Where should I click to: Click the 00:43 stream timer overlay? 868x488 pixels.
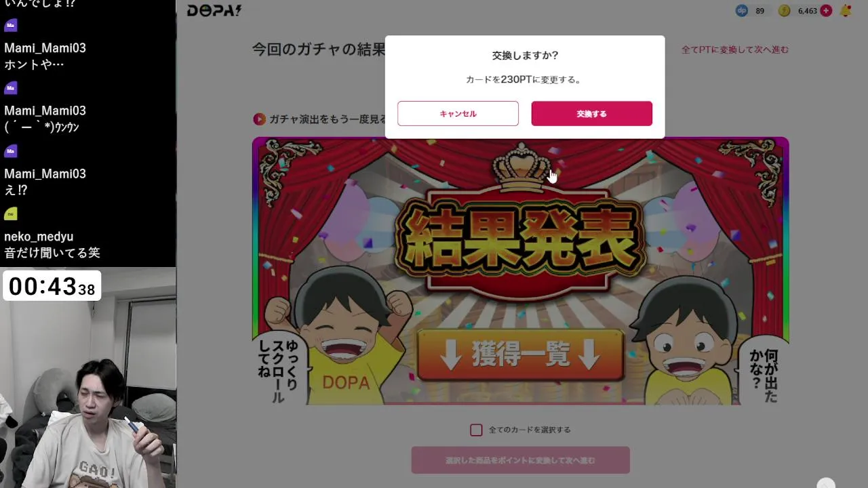click(52, 286)
